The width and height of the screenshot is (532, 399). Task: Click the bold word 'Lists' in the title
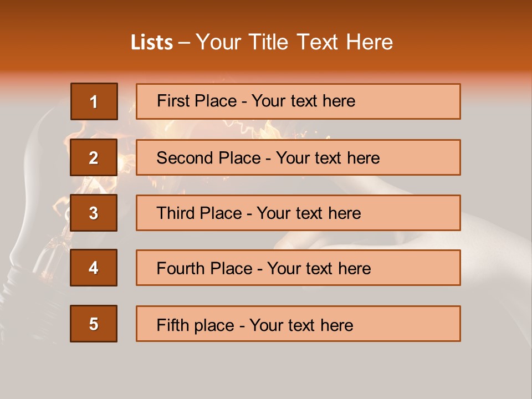(152, 42)
